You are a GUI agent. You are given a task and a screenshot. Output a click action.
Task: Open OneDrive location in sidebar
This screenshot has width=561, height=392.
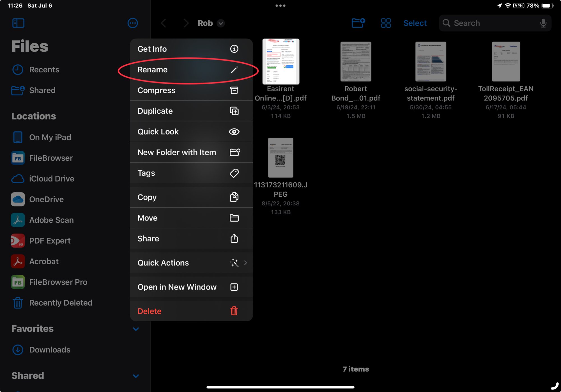point(46,199)
